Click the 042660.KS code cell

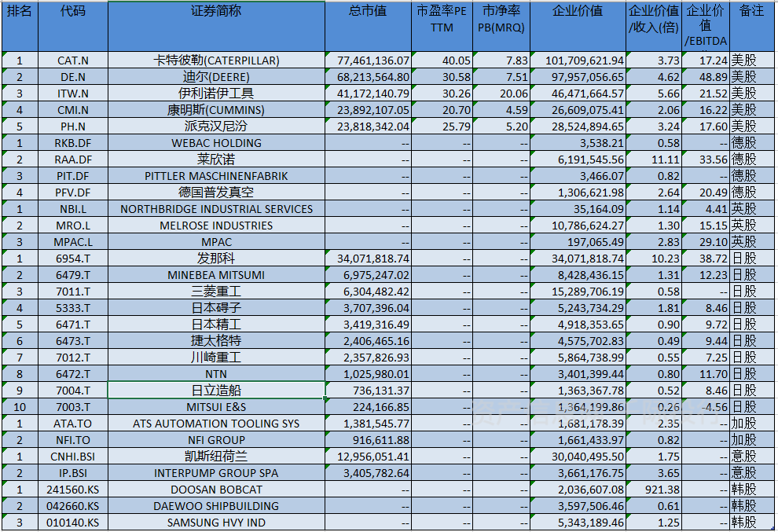tap(73, 506)
